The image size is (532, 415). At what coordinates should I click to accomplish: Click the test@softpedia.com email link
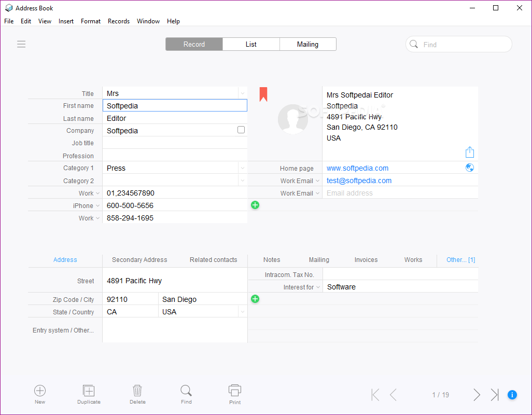(359, 181)
